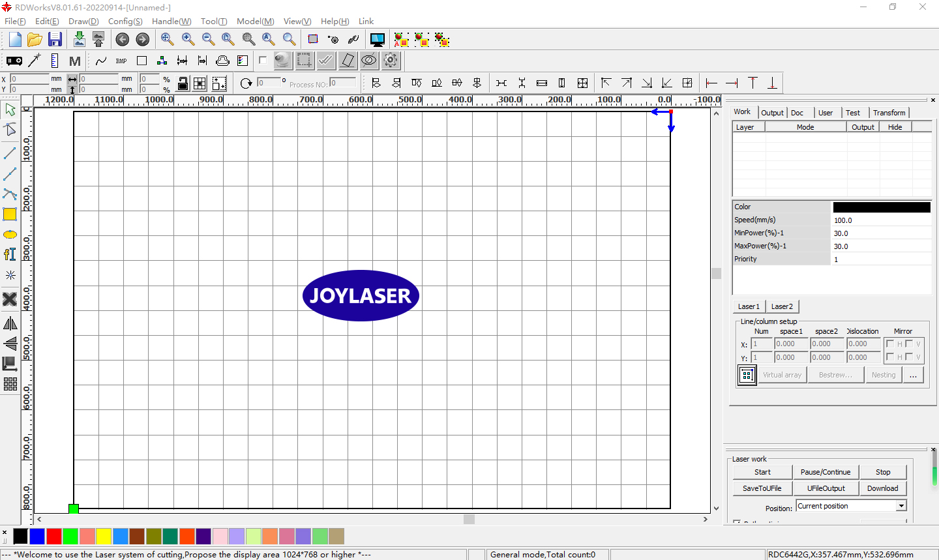Click the UFileOutput button
The height and width of the screenshot is (560, 939).
point(826,488)
